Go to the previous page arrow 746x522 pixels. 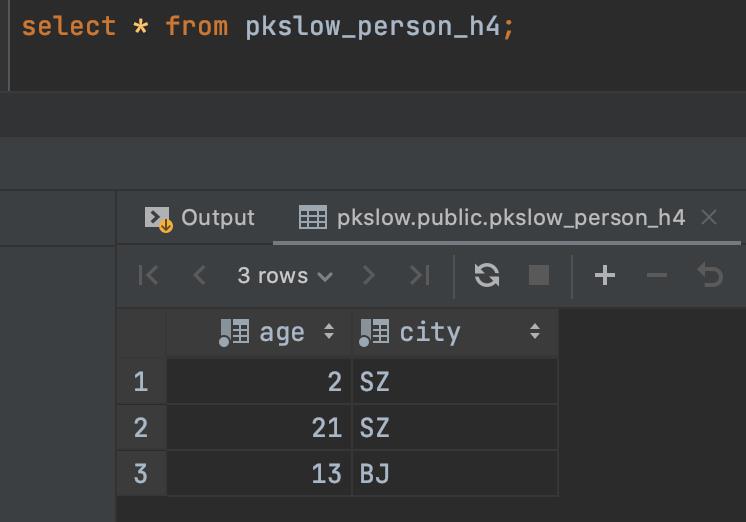click(199, 276)
